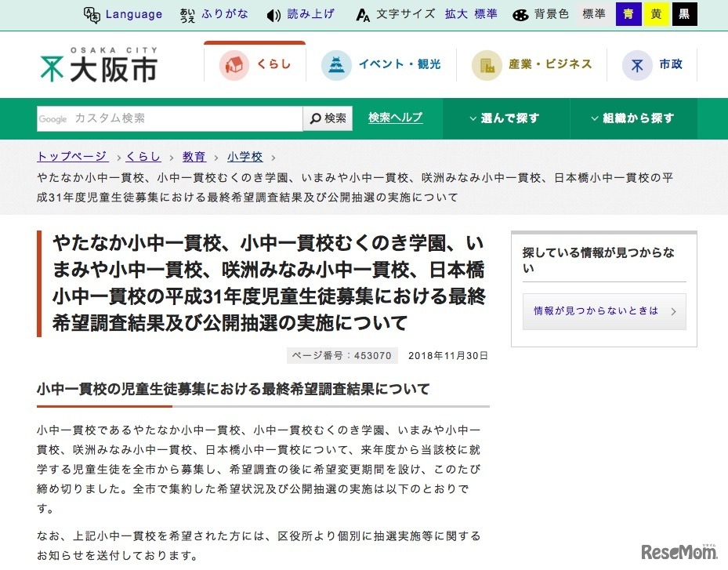
Task: Select blue 青 background color
Action: point(628,14)
